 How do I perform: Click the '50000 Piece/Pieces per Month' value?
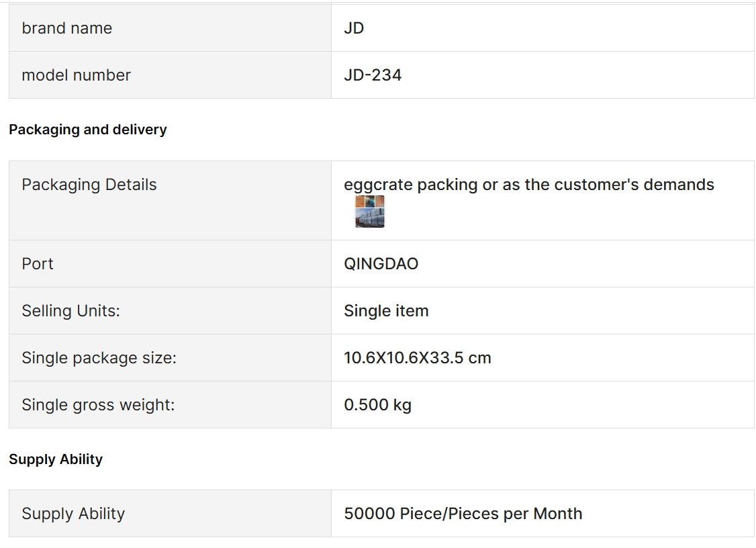coord(463,513)
